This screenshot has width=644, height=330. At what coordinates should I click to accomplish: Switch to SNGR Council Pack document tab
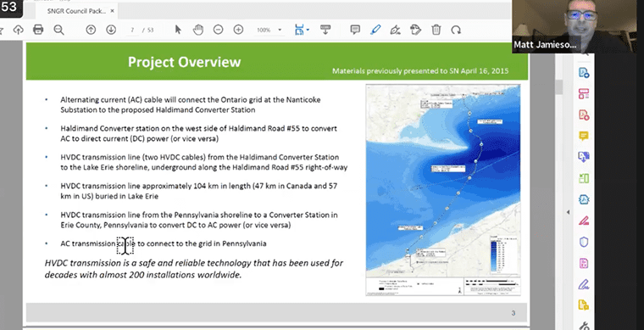tap(76, 11)
